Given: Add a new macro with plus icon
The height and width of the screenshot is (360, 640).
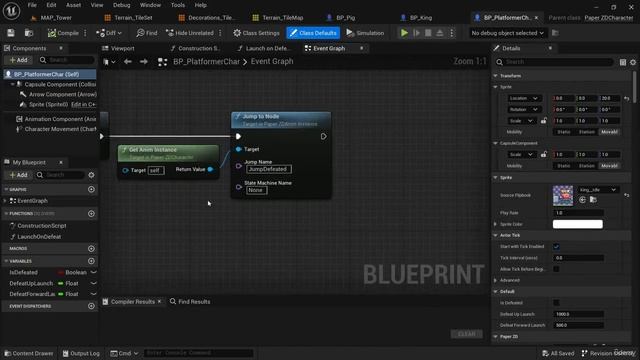Looking at the screenshot, I should tap(91, 249).
